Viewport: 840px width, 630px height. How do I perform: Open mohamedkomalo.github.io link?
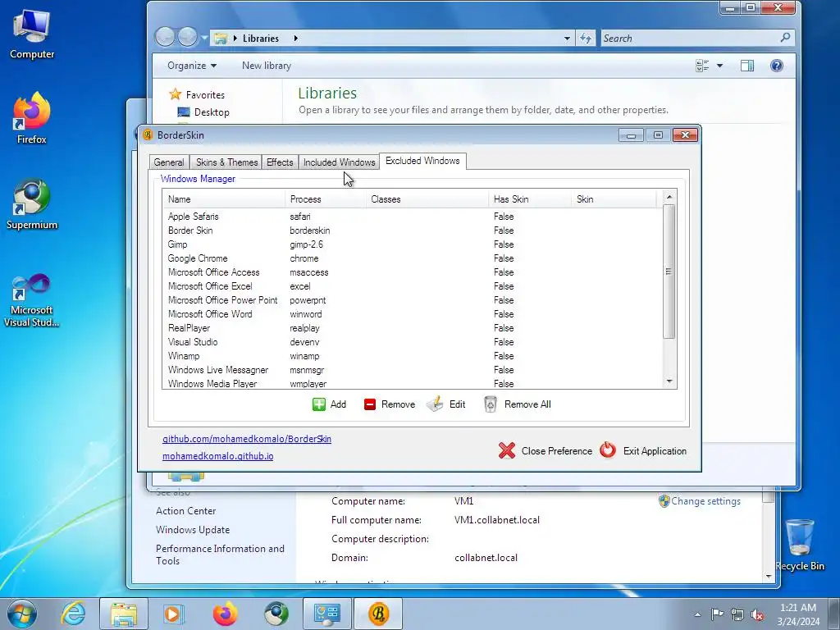tap(218, 456)
